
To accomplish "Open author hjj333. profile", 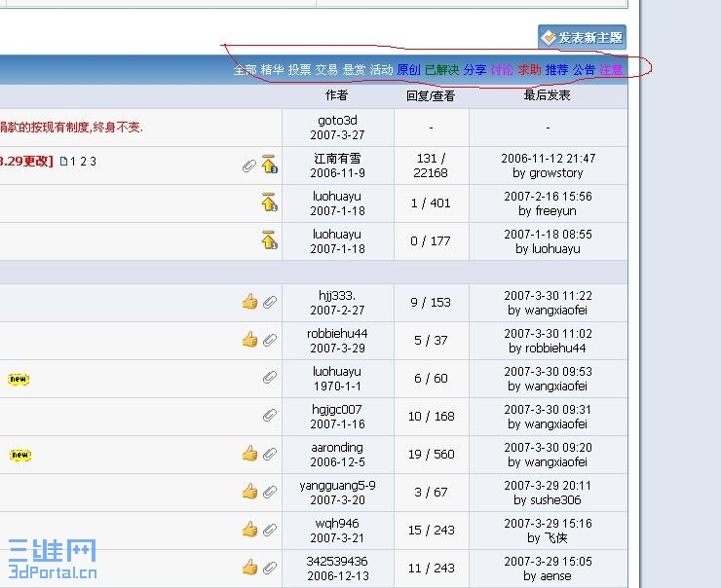I will pyautogui.click(x=337, y=295).
